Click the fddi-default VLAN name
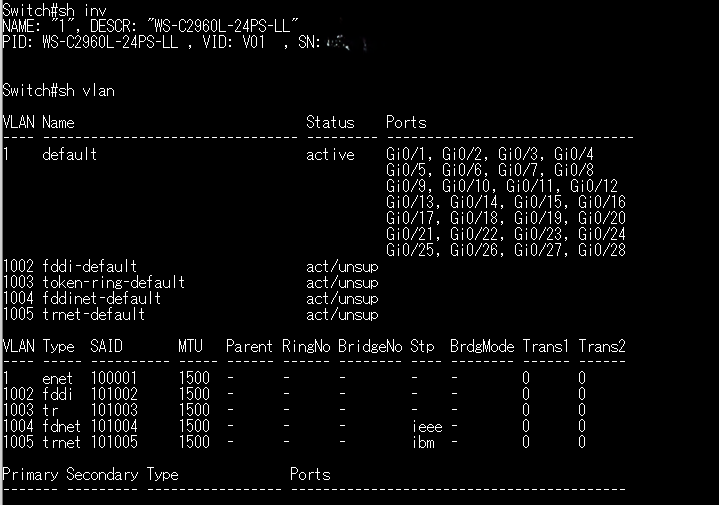The height and width of the screenshot is (505, 719). (x=89, y=267)
